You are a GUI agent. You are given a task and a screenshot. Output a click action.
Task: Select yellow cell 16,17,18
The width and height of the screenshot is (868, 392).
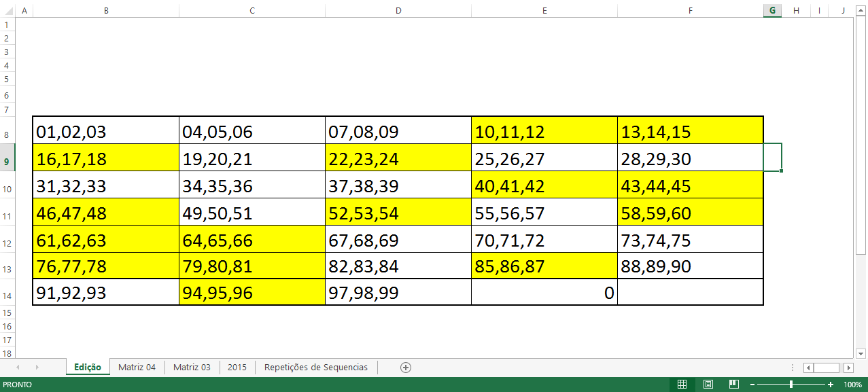[x=106, y=158]
